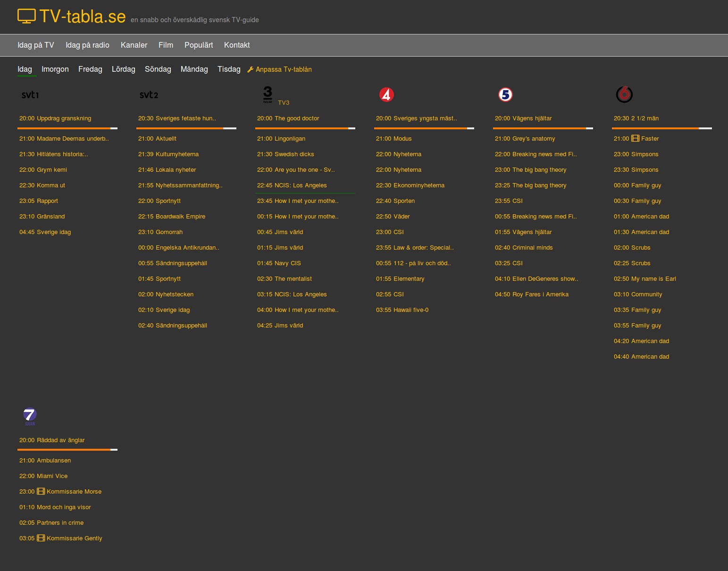
Task: Open 20:00 Sveriges yngsta mäst.. program
Action: pos(416,118)
